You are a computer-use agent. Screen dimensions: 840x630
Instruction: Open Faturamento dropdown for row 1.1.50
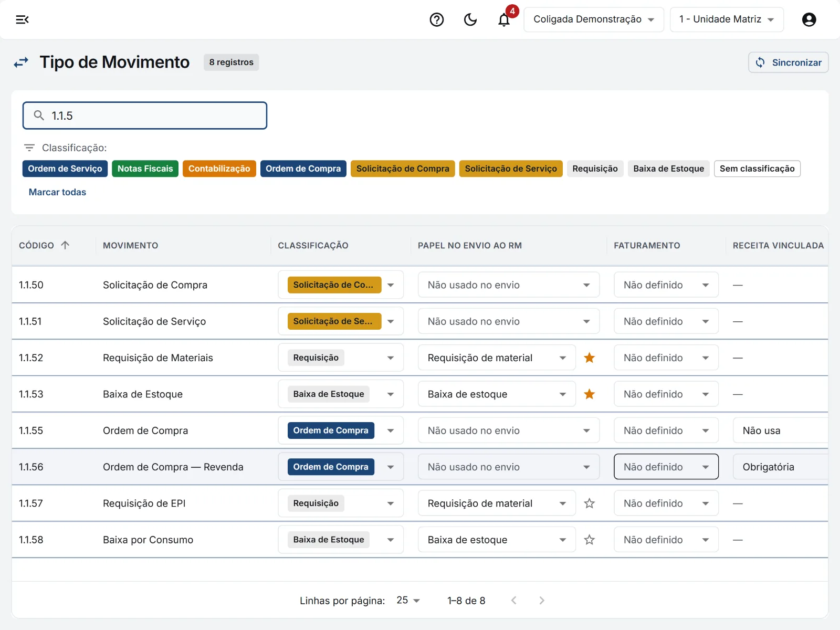point(666,285)
